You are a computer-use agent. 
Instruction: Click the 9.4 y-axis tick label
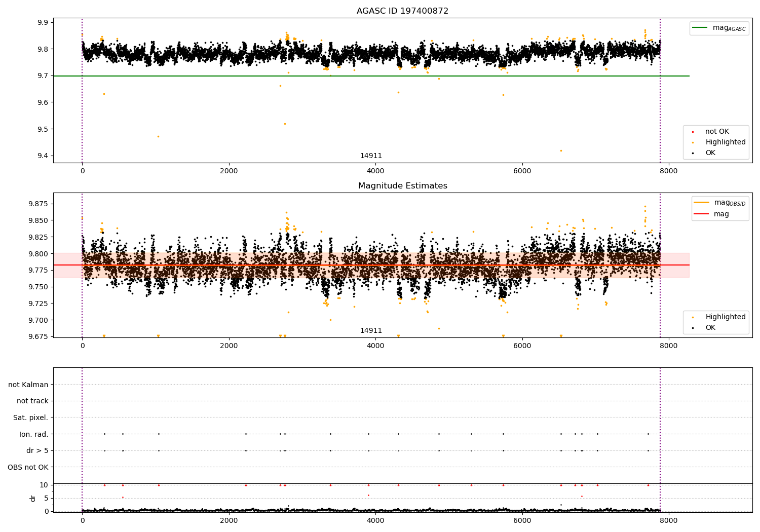[43, 156]
